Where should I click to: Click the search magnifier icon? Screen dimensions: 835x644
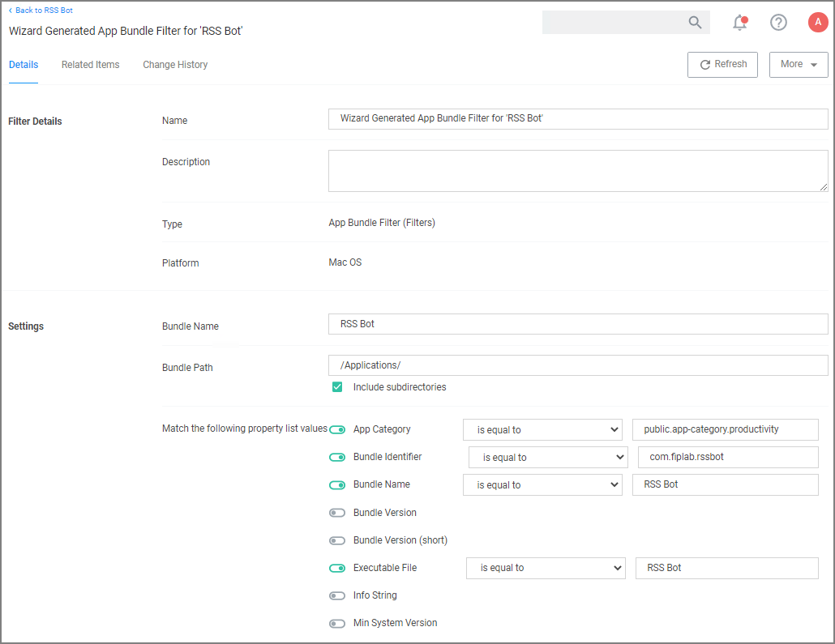[x=695, y=23]
